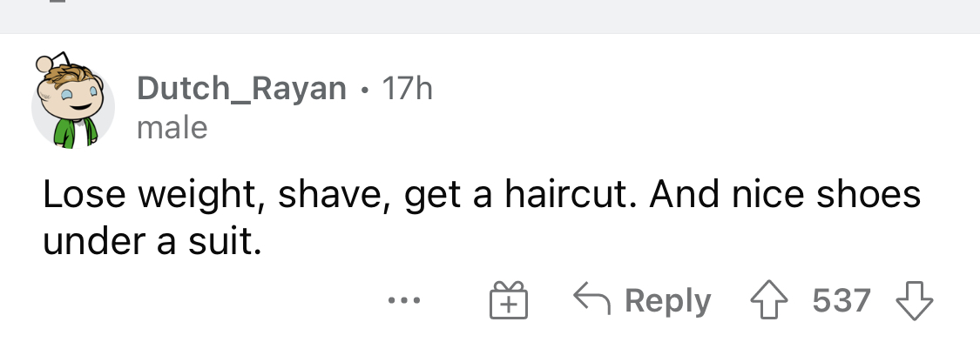Open the three-dot more options menu
Viewport: 980px width, 342px height.
(403, 301)
